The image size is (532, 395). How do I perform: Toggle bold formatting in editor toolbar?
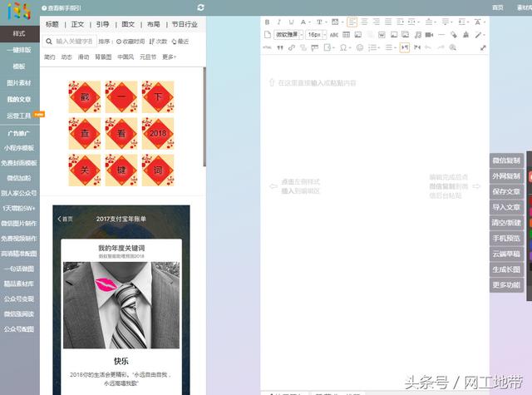267,22
